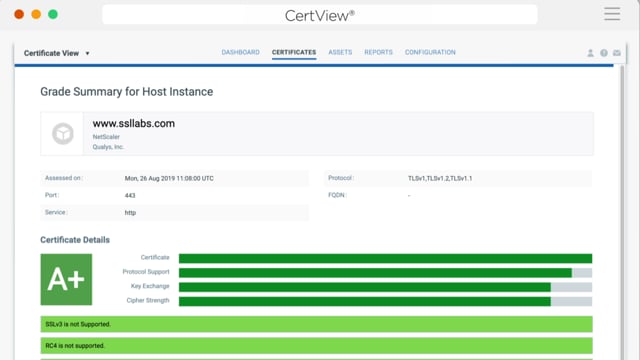The image size is (640, 360).
Task: Open the user profile icon
Action: (x=590, y=53)
